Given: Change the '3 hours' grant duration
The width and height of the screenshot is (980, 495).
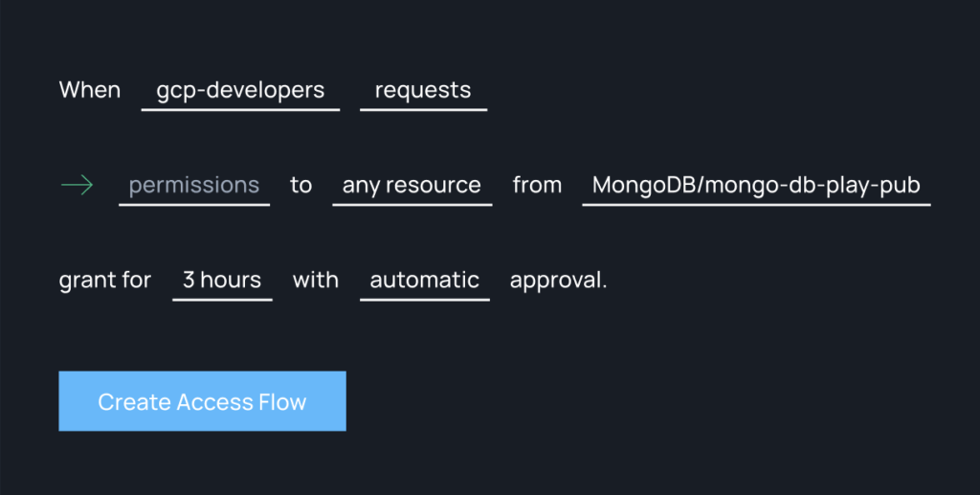Looking at the screenshot, I should (x=222, y=281).
